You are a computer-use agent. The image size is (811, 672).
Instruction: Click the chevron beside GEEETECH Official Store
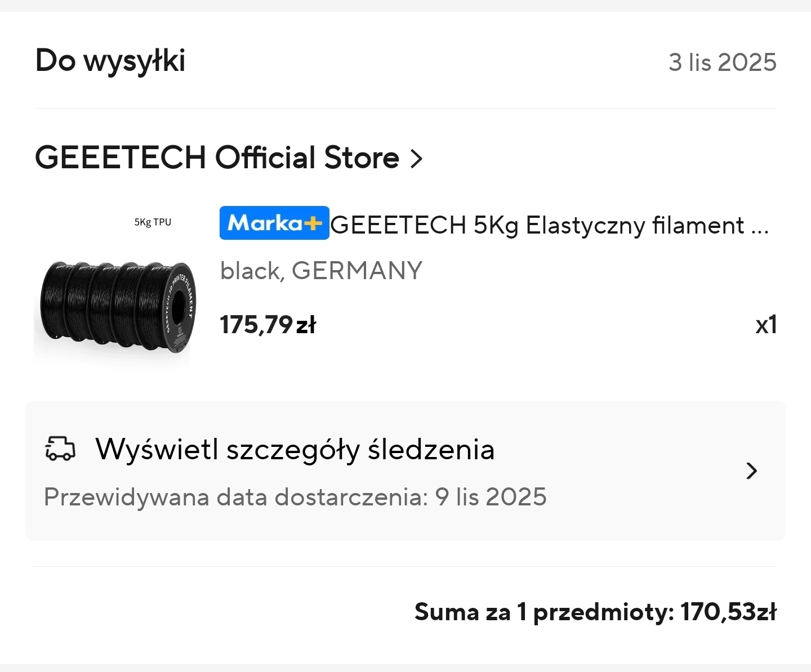[416, 159]
